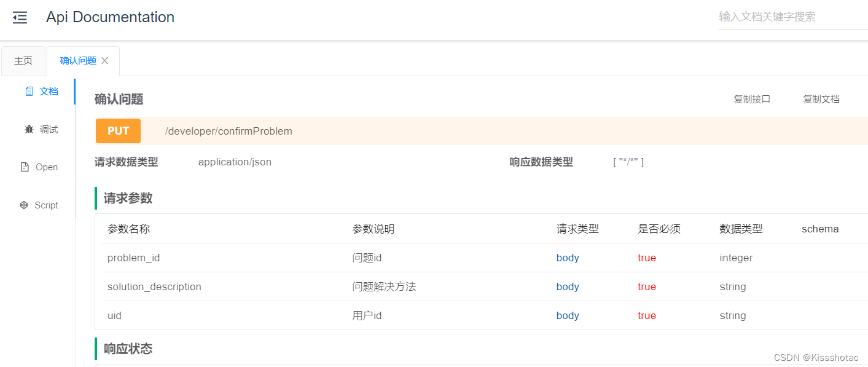Open the body link for problem_id parameter

tap(567, 258)
